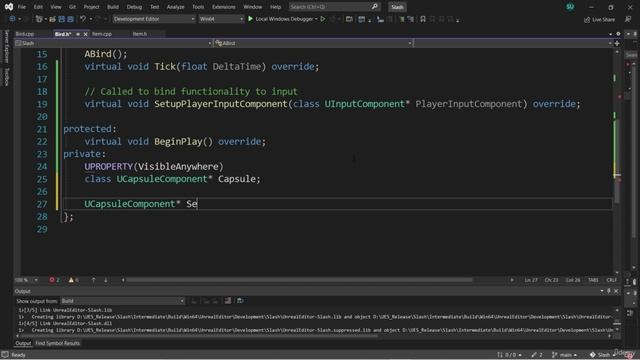640x360 pixels.
Task: Open the Git menu
Action: 72,7
